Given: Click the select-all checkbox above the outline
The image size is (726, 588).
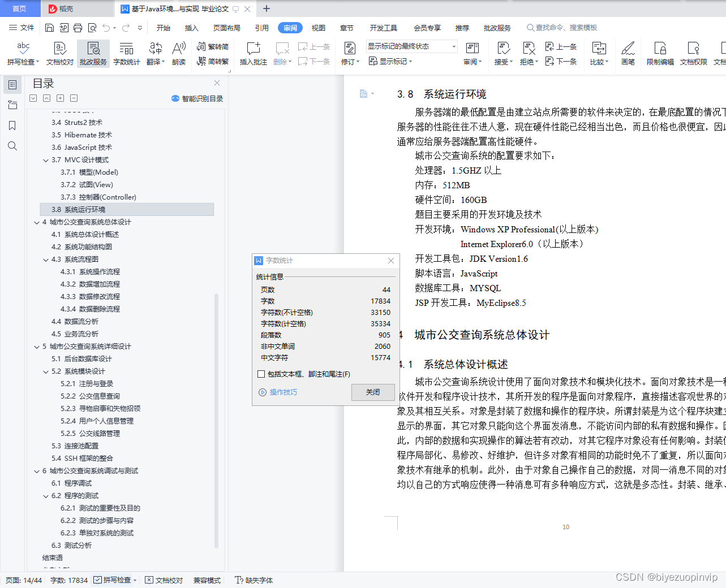Looking at the screenshot, I should click(32, 98).
